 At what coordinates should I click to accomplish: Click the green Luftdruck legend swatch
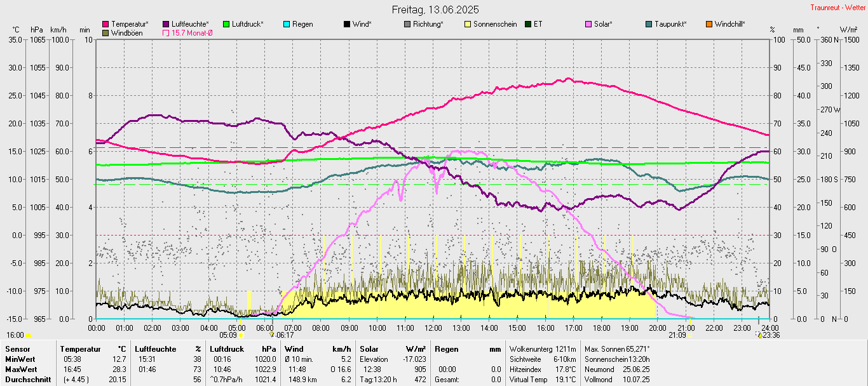click(226, 24)
